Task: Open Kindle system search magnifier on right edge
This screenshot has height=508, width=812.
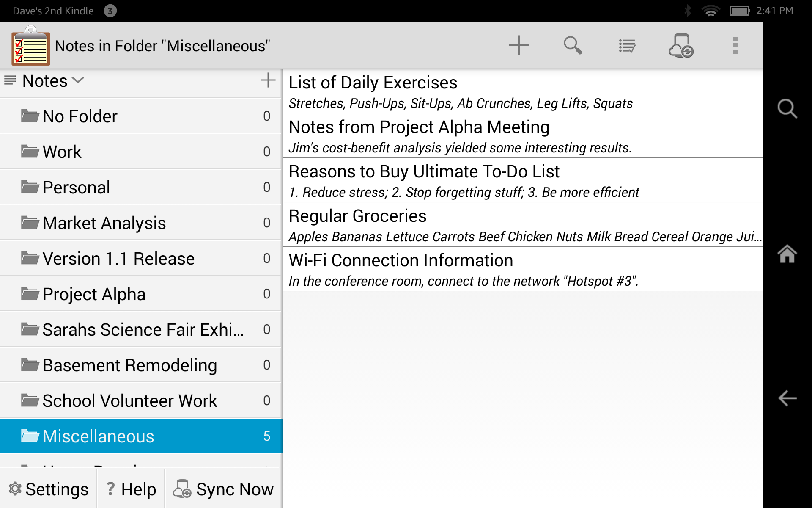Action: tap(787, 109)
